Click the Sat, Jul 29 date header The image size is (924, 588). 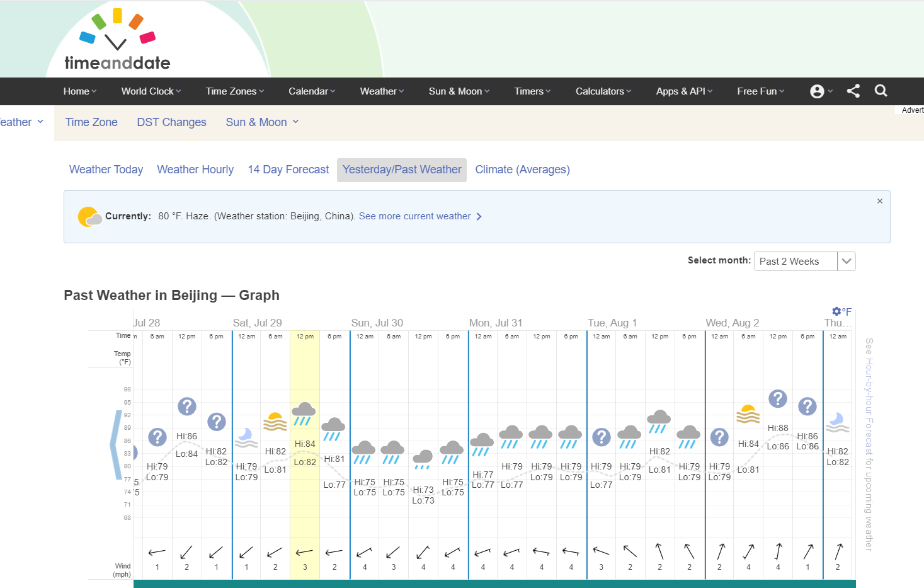pos(258,323)
